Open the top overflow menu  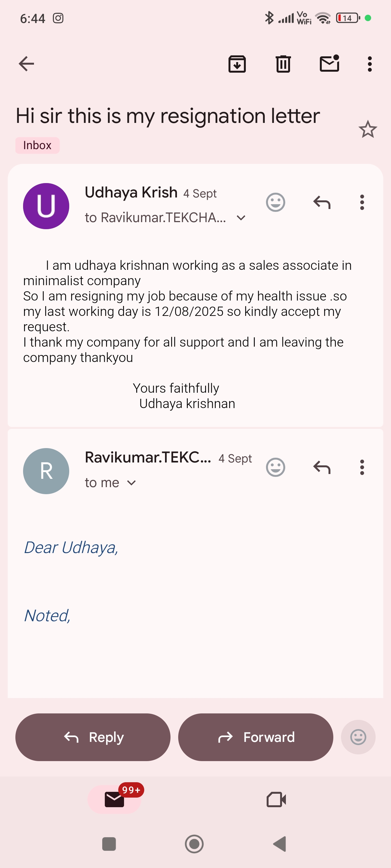(x=370, y=64)
